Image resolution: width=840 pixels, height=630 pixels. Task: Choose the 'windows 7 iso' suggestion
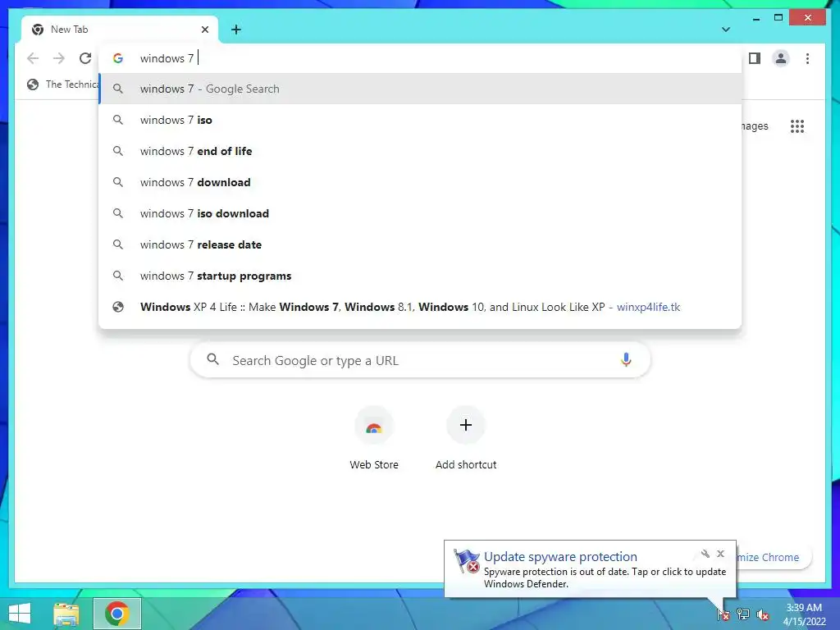pyautogui.click(x=421, y=120)
